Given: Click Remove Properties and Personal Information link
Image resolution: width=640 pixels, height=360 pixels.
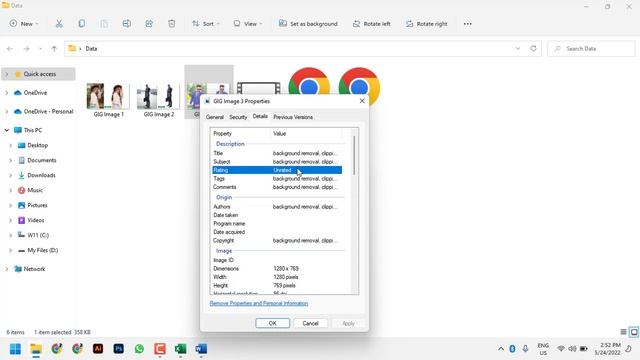Looking at the screenshot, I should [259, 303].
